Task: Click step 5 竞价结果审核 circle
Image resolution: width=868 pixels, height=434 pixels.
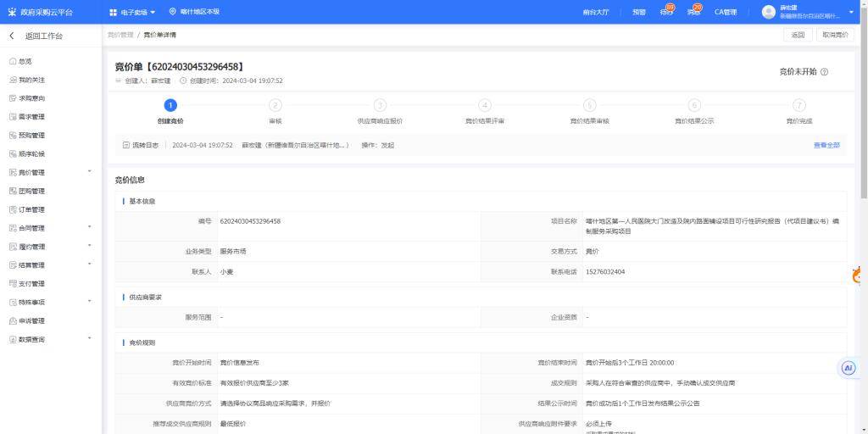Action: click(590, 105)
